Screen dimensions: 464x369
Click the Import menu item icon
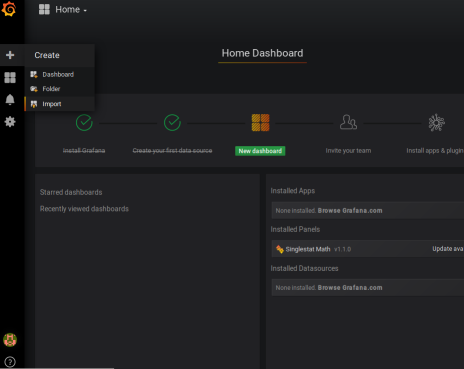[x=34, y=104]
